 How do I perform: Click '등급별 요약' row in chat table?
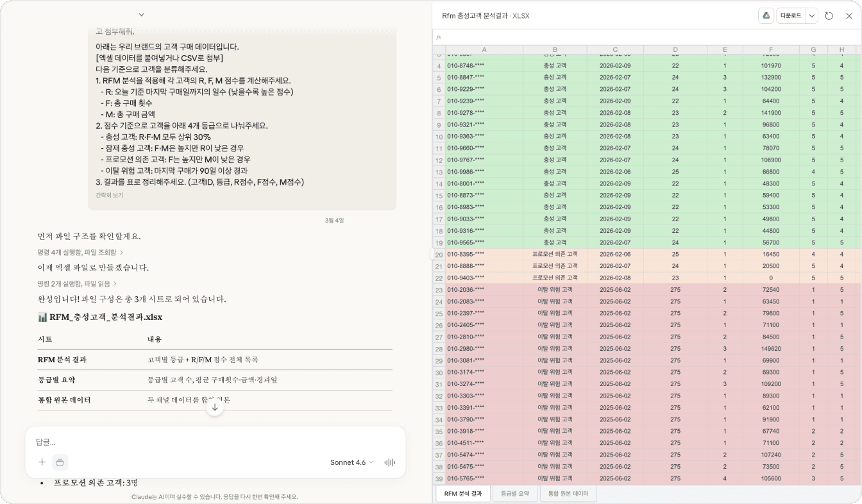pos(215,380)
